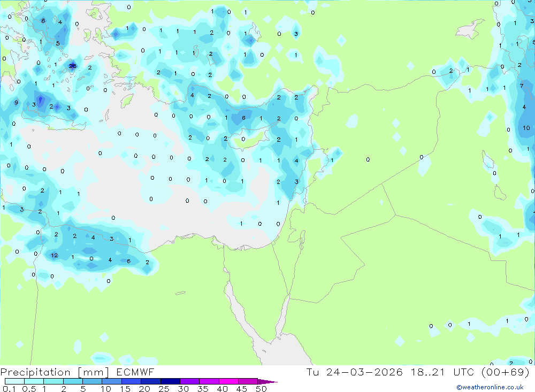The image size is (535, 392).
Task: Click the date "24-03-2026"
Action: point(364,372)
